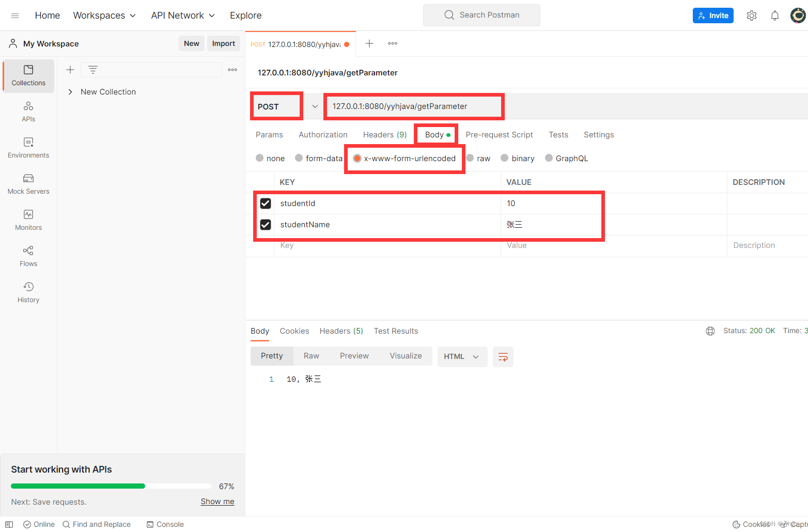Viewport: 808px width, 532px height.
Task: Click the Online status indicator
Action: click(x=39, y=524)
